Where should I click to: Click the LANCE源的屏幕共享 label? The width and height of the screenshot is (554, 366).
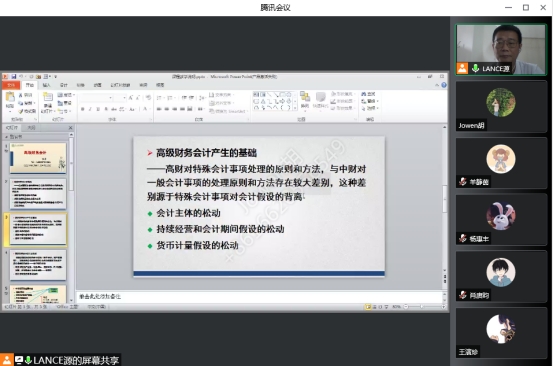[76, 360]
